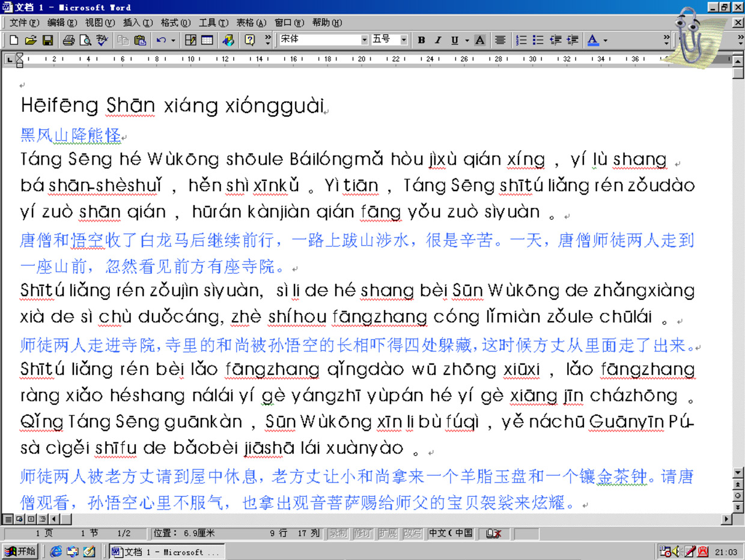Open the 帮助 (Help) menu
Viewport: 745px width, 560px height.
[x=327, y=23]
